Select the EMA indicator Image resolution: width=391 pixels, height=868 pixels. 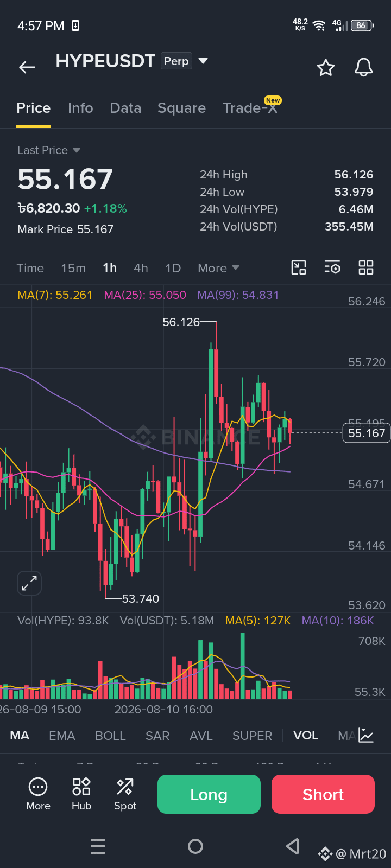(62, 736)
